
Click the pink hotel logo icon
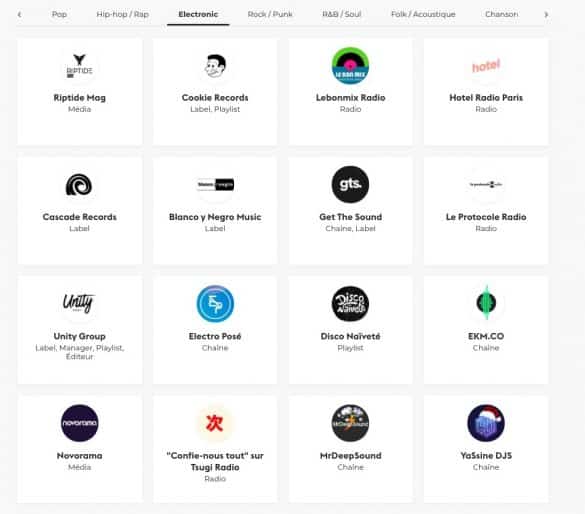486,66
